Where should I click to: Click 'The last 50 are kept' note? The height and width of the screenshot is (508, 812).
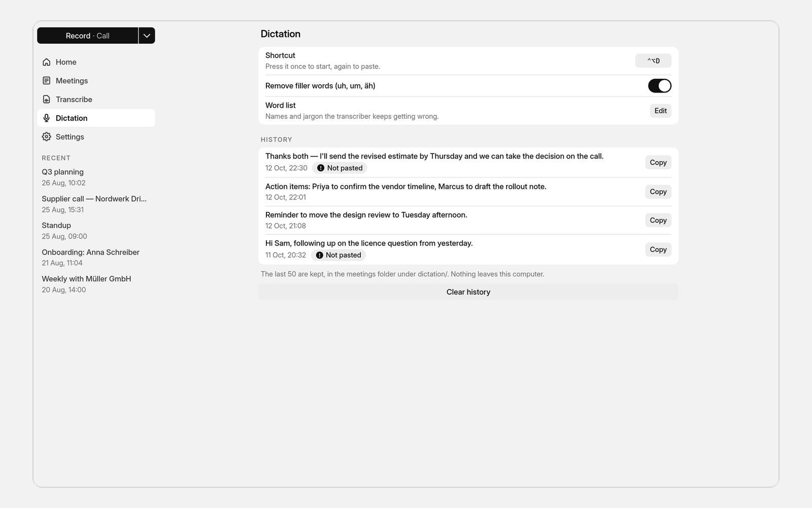tap(402, 274)
